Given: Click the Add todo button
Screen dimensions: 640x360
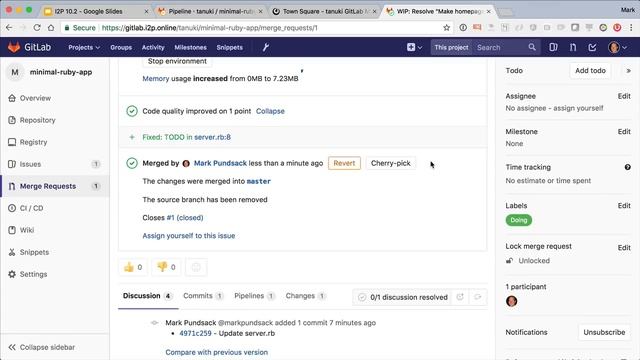Looking at the screenshot, I should click(590, 71).
